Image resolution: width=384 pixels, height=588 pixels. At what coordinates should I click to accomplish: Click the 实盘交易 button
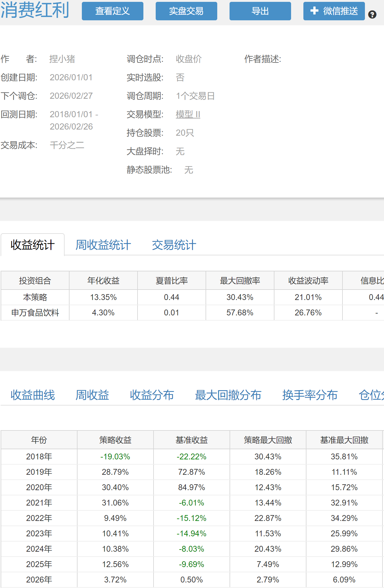pyautogui.click(x=186, y=11)
